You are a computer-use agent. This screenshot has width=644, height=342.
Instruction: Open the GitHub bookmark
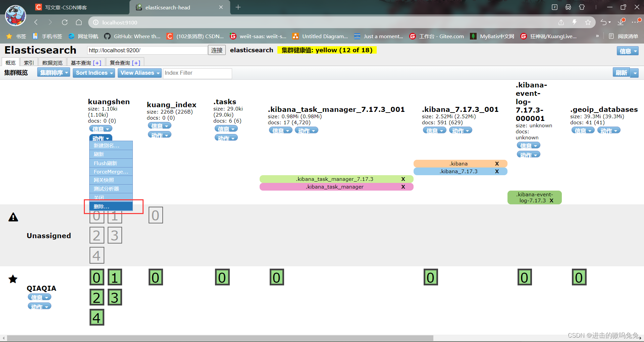click(132, 36)
